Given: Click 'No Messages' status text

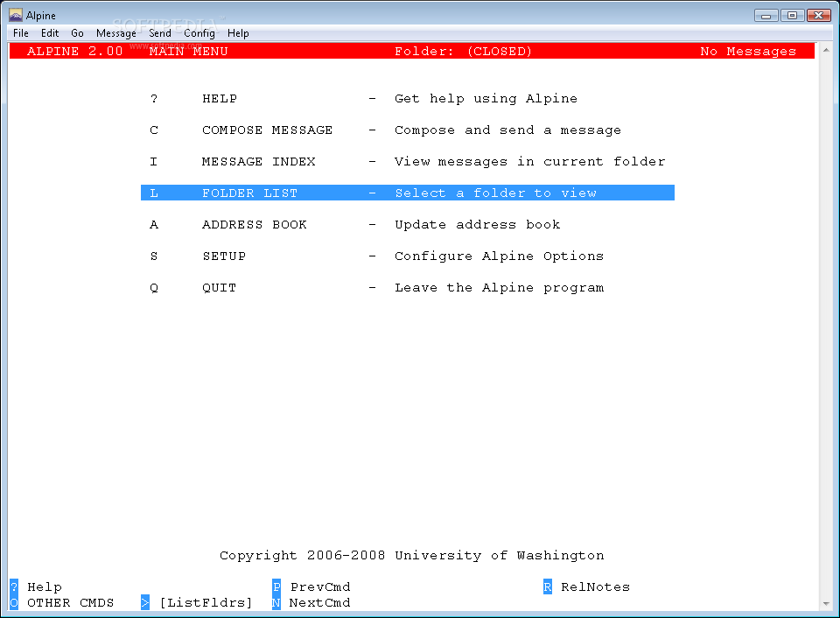Looking at the screenshot, I should (748, 52).
